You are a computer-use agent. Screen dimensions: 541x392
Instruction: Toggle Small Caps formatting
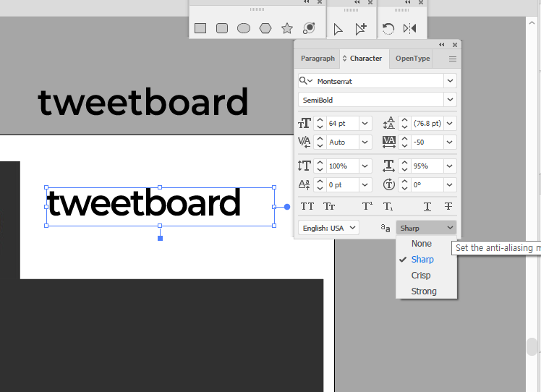coord(329,206)
